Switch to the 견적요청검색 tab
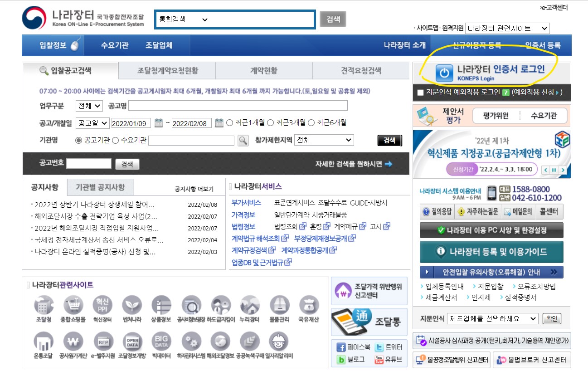This screenshot has width=588, height=371. (x=361, y=71)
